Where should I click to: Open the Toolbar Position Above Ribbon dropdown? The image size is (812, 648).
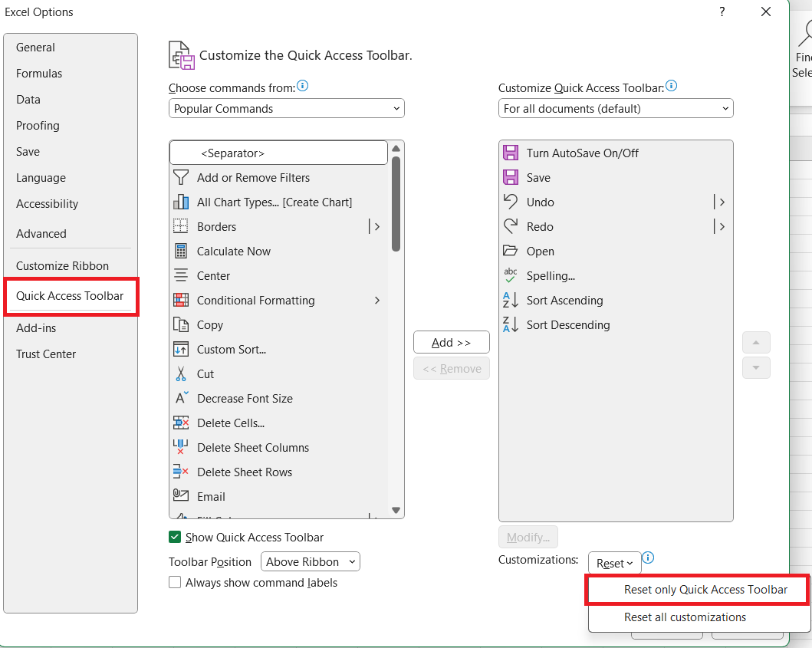(x=311, y=561)
